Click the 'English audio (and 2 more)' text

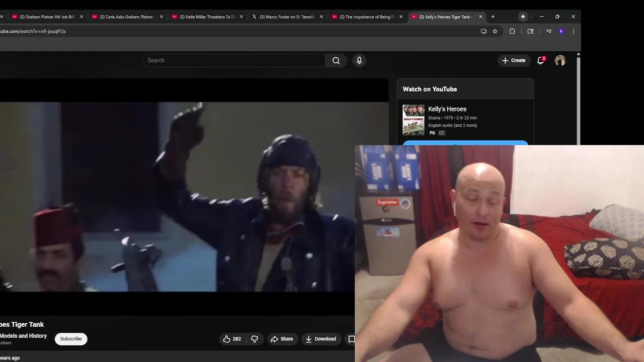tap(452, 125)
